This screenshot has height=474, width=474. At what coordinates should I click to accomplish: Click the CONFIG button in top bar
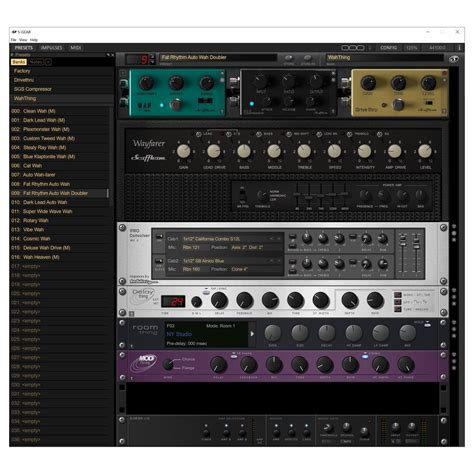(388, 48)
